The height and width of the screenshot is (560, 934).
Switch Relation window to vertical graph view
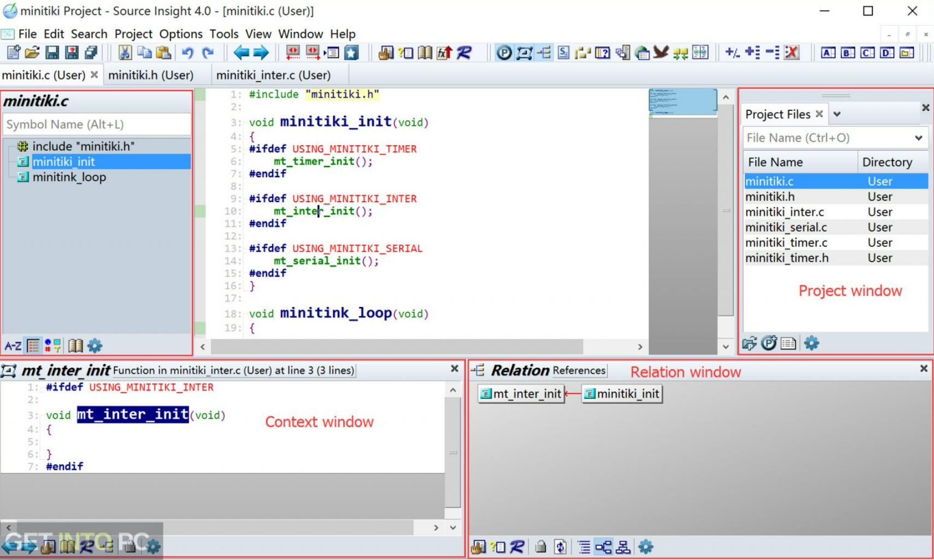(623, 547)
